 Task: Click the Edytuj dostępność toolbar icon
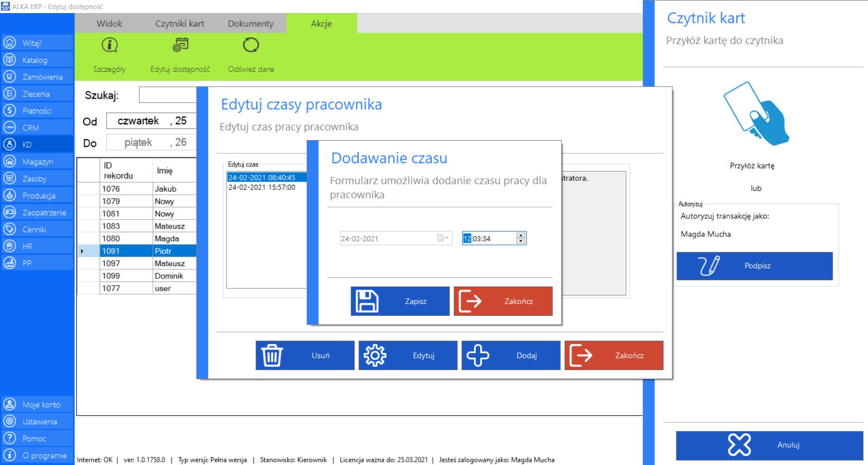pos(180,45)
